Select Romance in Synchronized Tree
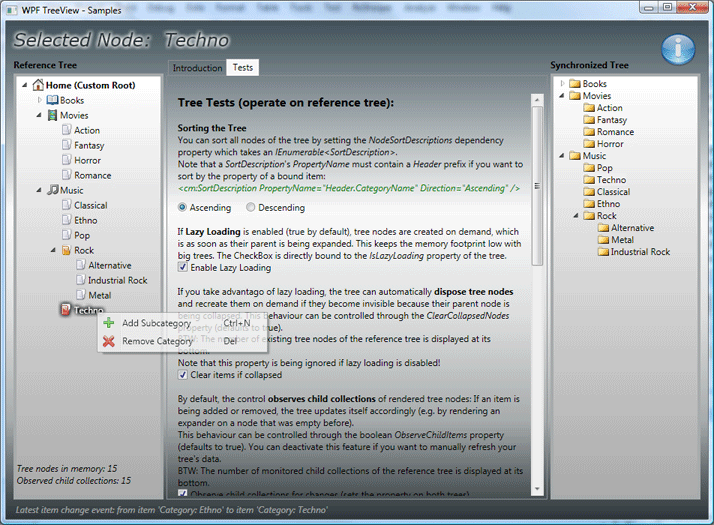This screenshot has height=525, width=714. (615, 132)
